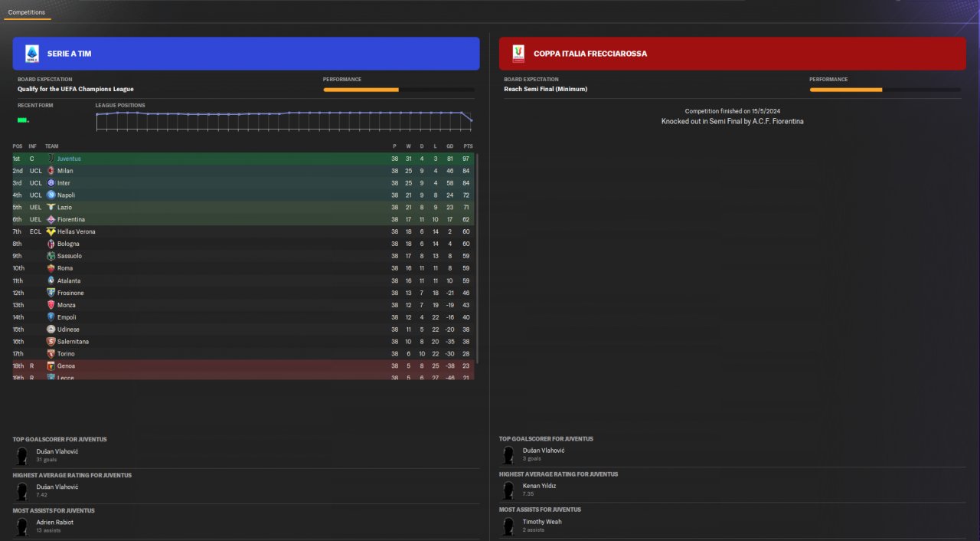Select the Hellas Verona row name
980x541 pixels.
77,231
